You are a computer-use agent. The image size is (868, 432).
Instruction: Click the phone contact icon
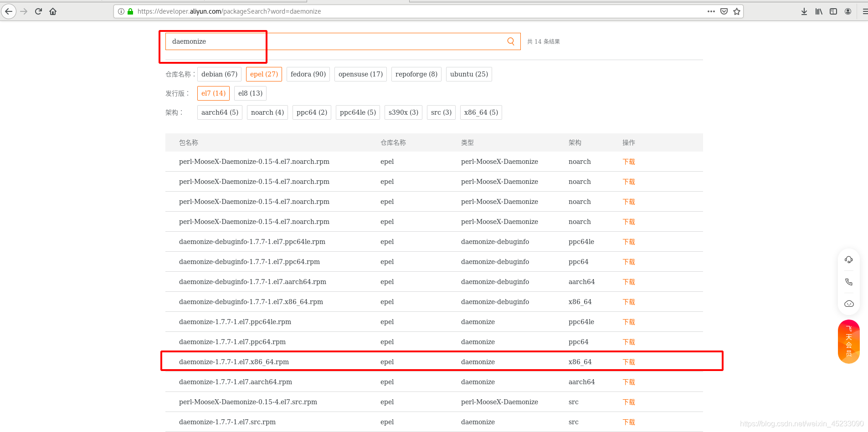849,282
